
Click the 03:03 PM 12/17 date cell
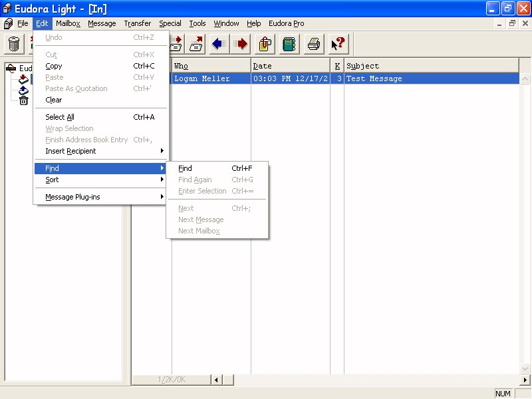(x=291, y=78)
